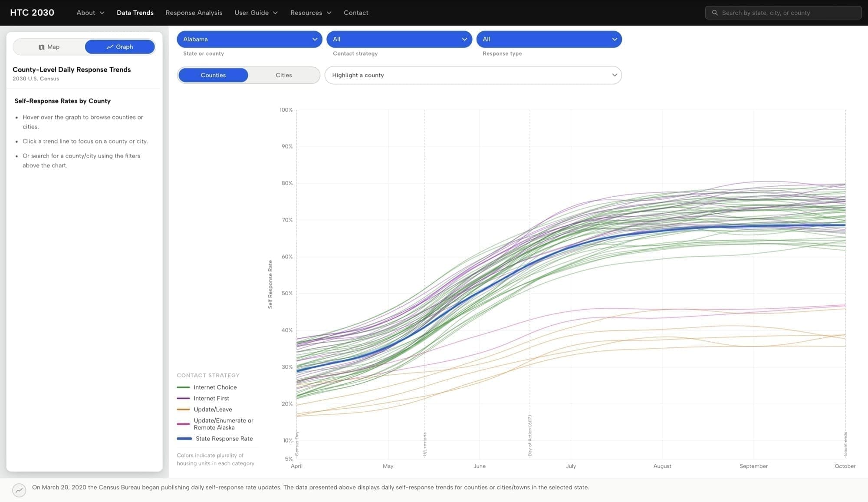Open the Alabama state or county dropdown
This screenshot has height=502, width=868.
pyautogui.click(x=250, y=39)
